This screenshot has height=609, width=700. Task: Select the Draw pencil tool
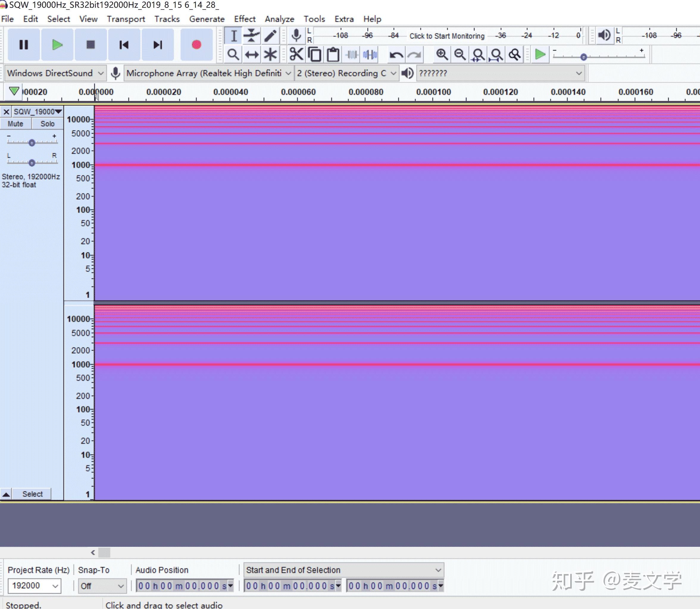(x=270, y=36)
